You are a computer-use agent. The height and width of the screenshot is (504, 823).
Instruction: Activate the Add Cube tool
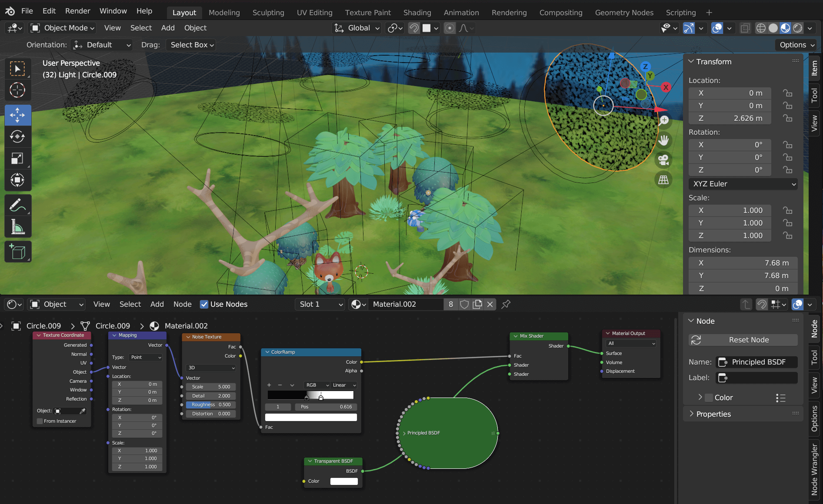17,252
